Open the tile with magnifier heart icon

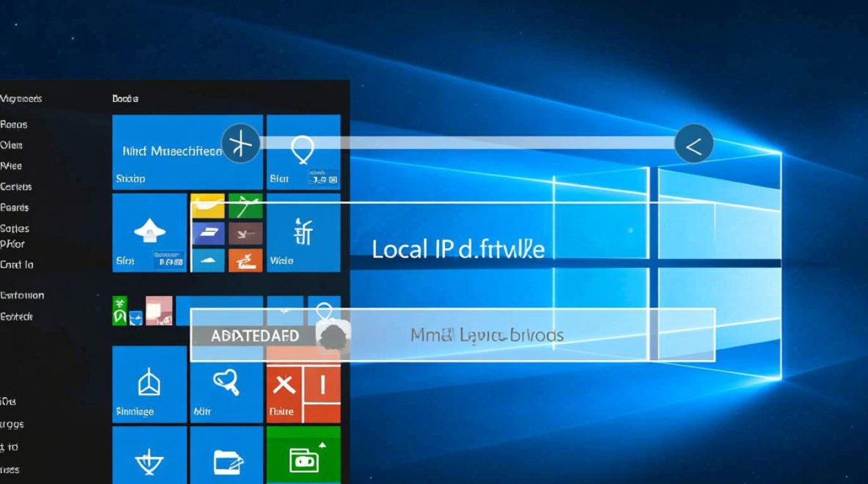tap(226, 384)
